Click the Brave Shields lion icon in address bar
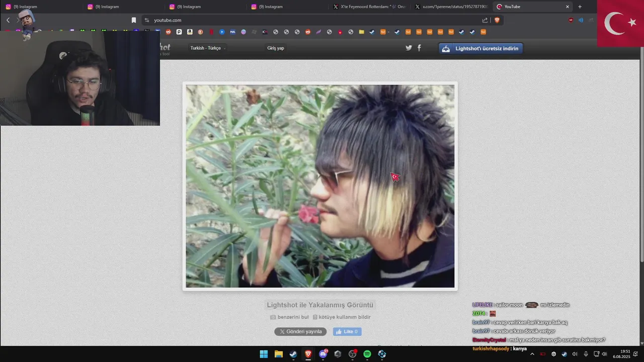Screen dimensions: 644x362 (x=497, y=20)
